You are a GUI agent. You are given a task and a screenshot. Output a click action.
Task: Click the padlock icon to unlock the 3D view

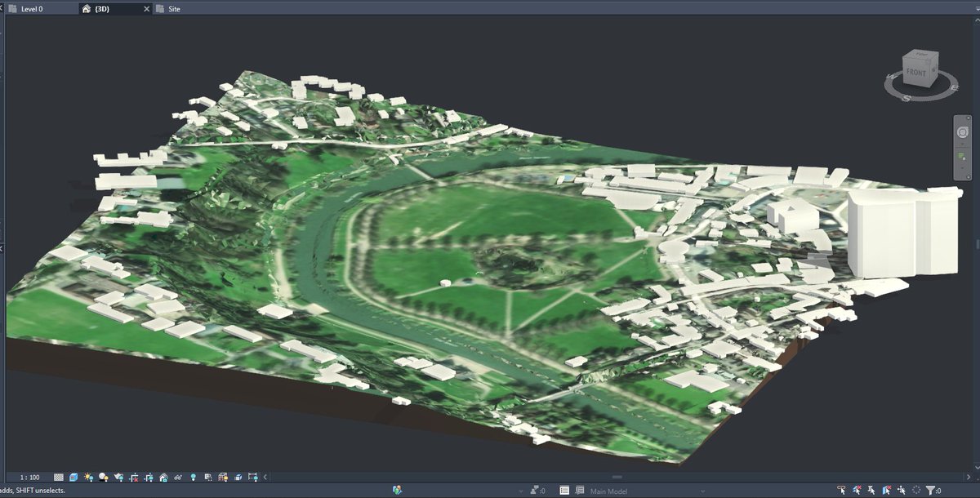point(163,476)
